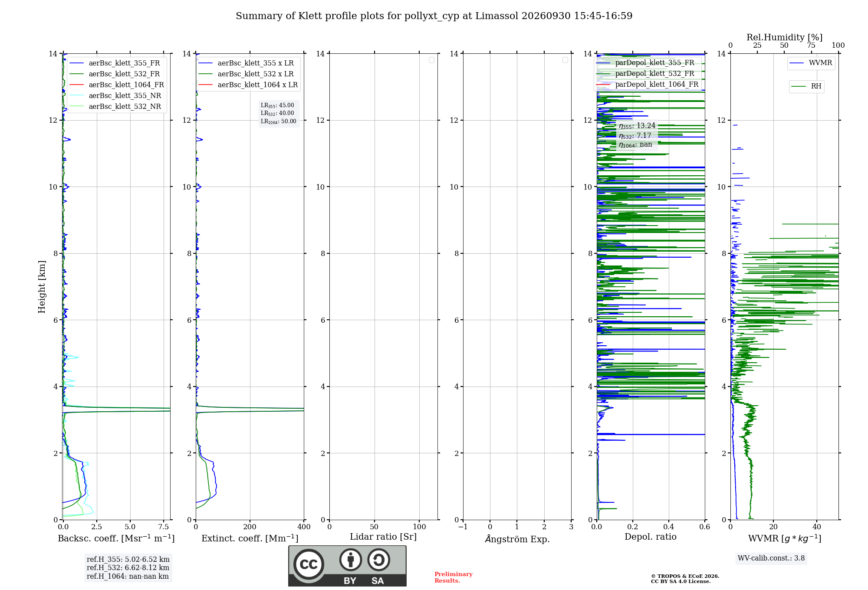
Task: Click the η355: 13.24 annotation text
Action: pyautogui.click(x=637, y=126)
